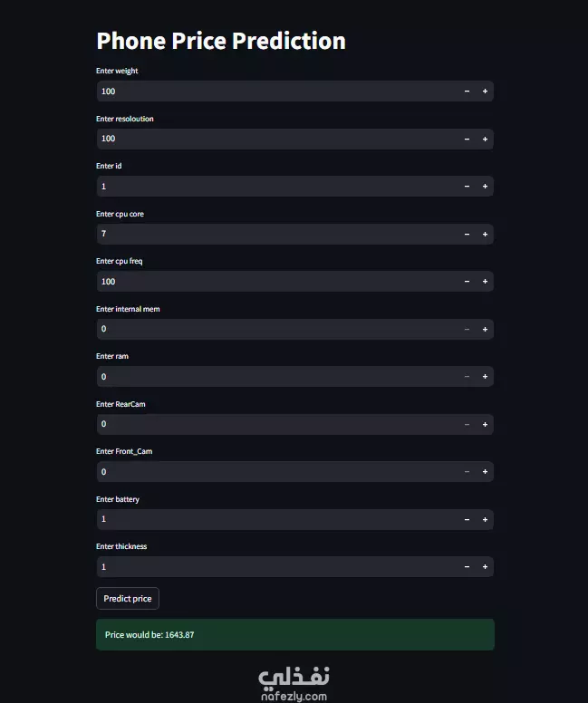588x703 pixels.
Task: Increase thickness with the plus icon
Action: pos(485,567)
